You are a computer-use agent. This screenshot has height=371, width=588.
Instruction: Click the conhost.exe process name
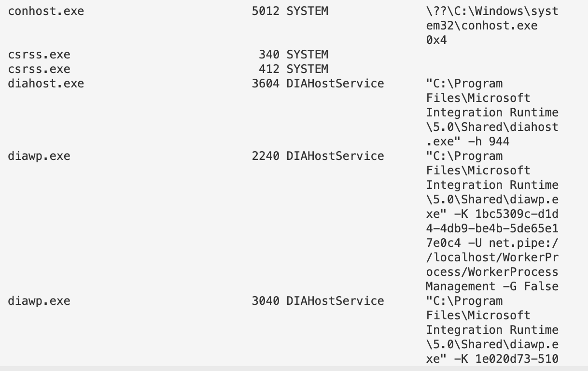click(46, 11)
